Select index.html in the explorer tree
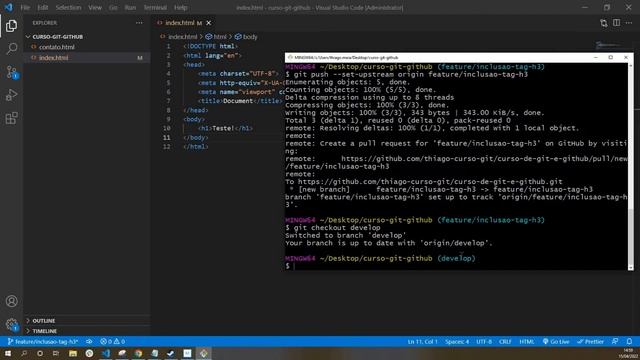 53,58
